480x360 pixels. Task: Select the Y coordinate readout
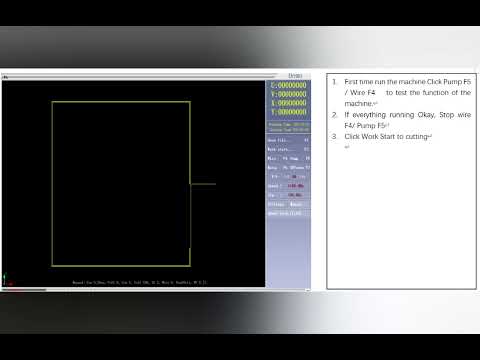click(288, 94)
